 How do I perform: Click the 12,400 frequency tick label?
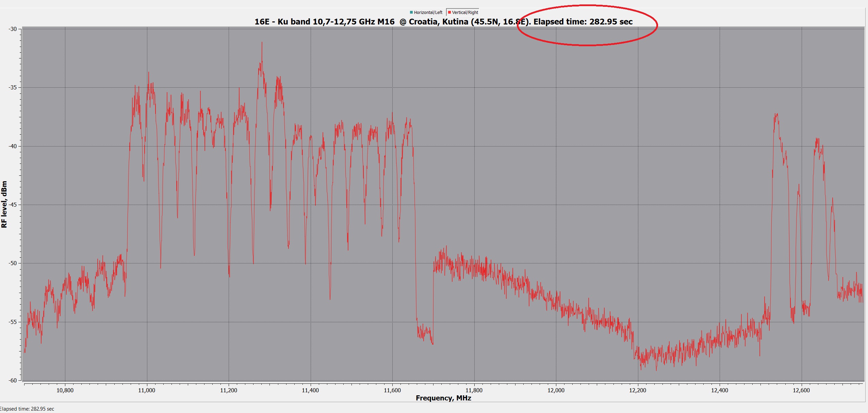(719, 390)
